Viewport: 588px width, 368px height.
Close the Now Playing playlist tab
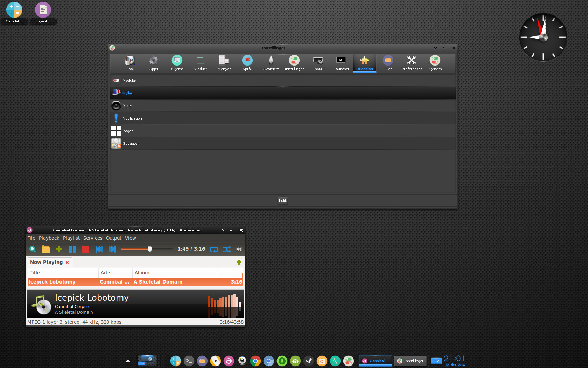pyautogui.click(x=67, y=263)
